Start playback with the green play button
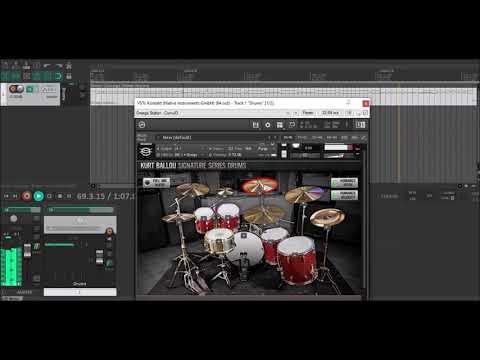The image size is (480, 360). (x=39, y=196)
